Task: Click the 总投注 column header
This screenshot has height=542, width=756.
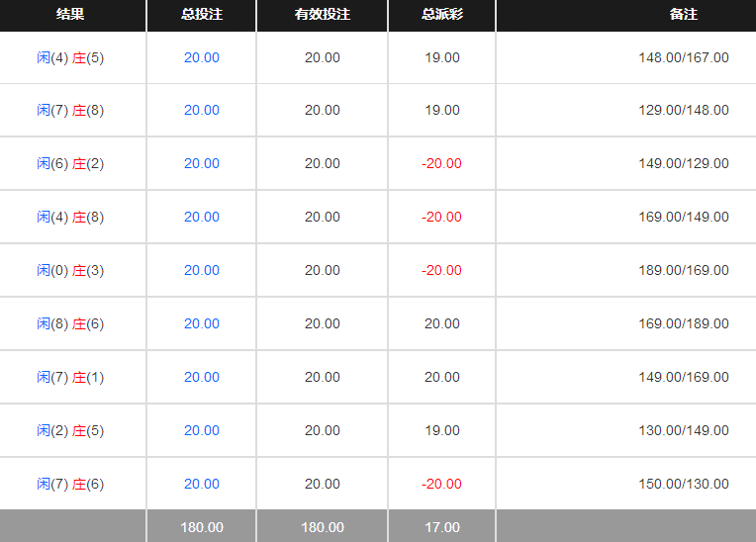Action: coord(202,14)
